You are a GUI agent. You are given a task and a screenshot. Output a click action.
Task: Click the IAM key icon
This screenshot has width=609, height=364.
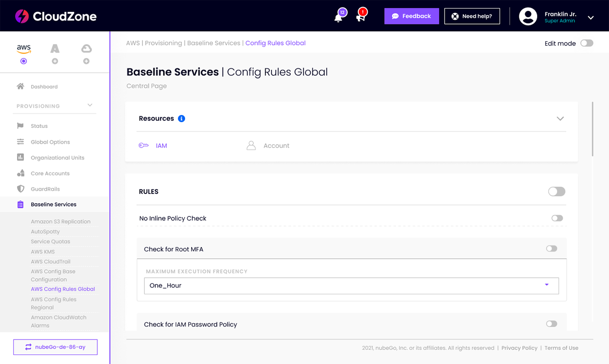(x=144, y=146)
